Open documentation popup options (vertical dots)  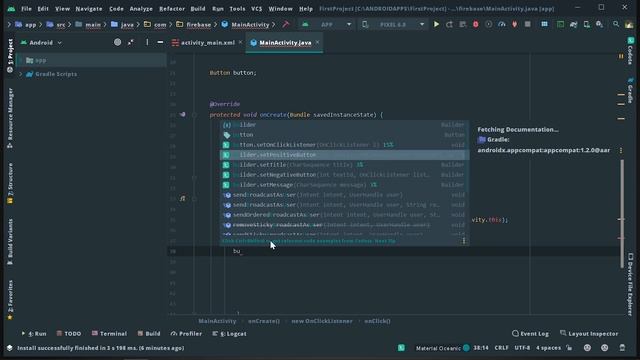(x=621, y=150)
